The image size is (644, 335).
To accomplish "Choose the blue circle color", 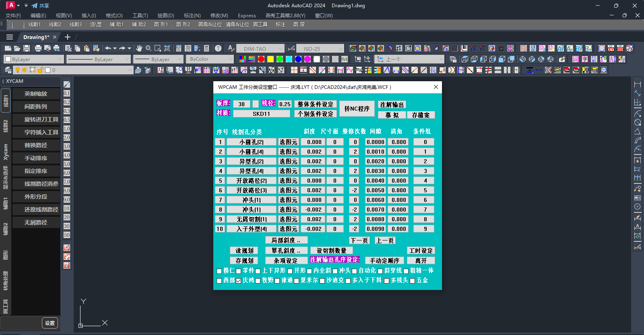I will tap(298, 59).
